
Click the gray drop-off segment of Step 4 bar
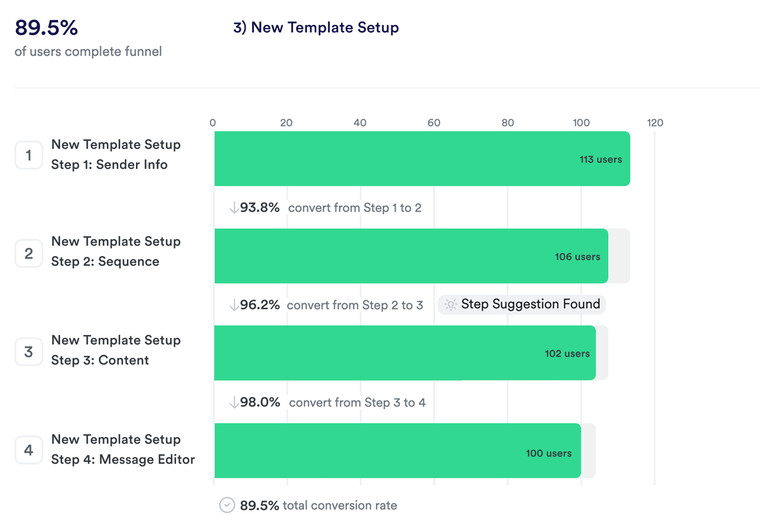pyautogui.click(x=588, y=451)
